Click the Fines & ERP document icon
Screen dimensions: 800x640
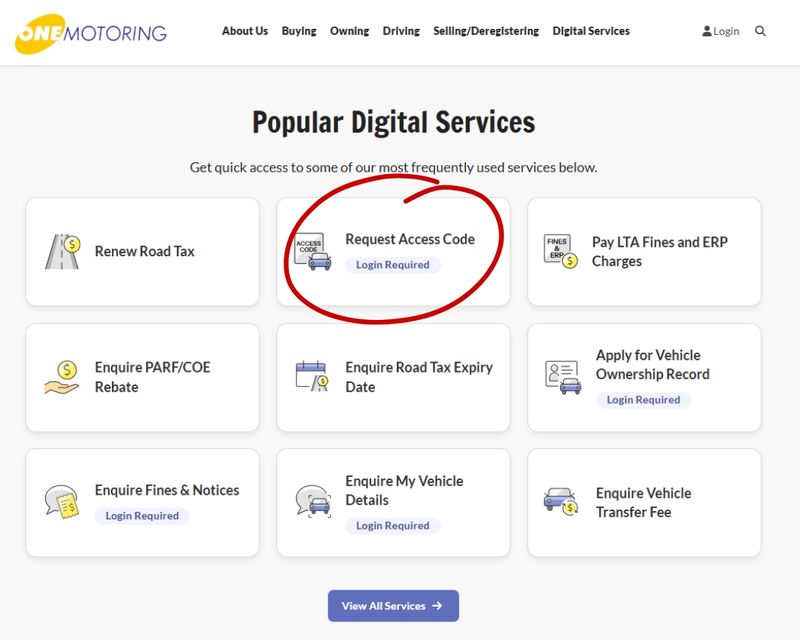tap(561, 251)
